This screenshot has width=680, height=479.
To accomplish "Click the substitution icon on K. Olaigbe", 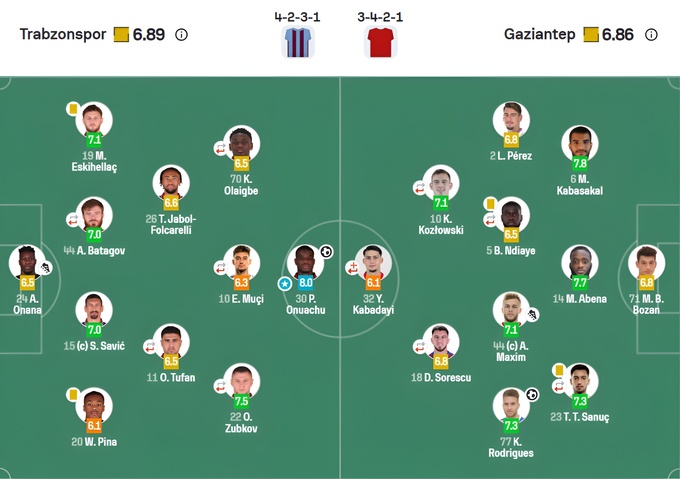I will pyautogui.click(x=220, y=148).
